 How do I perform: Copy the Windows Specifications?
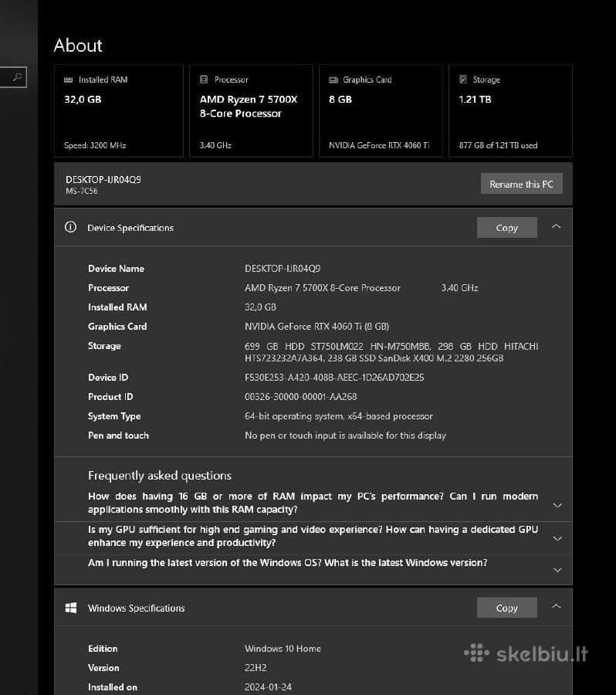tap(507, 608)
